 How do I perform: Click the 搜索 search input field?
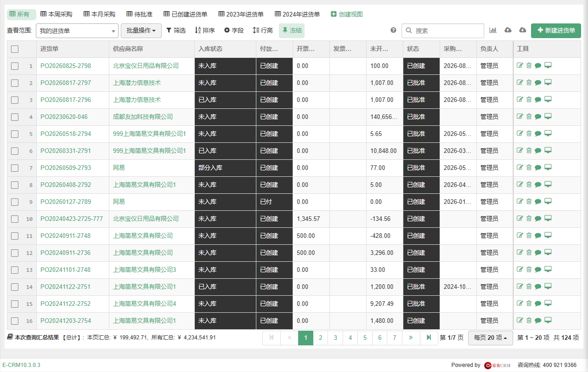(x=443, y=31)
